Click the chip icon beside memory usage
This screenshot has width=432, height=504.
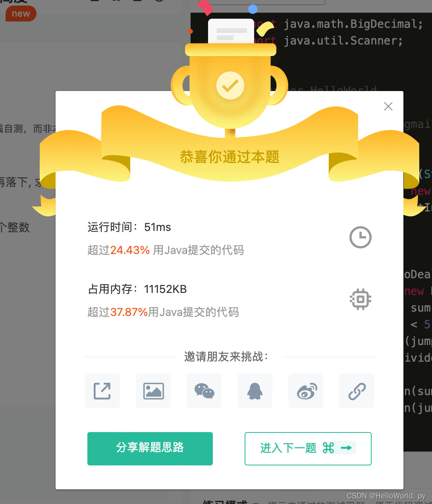(x=360, y=299)
